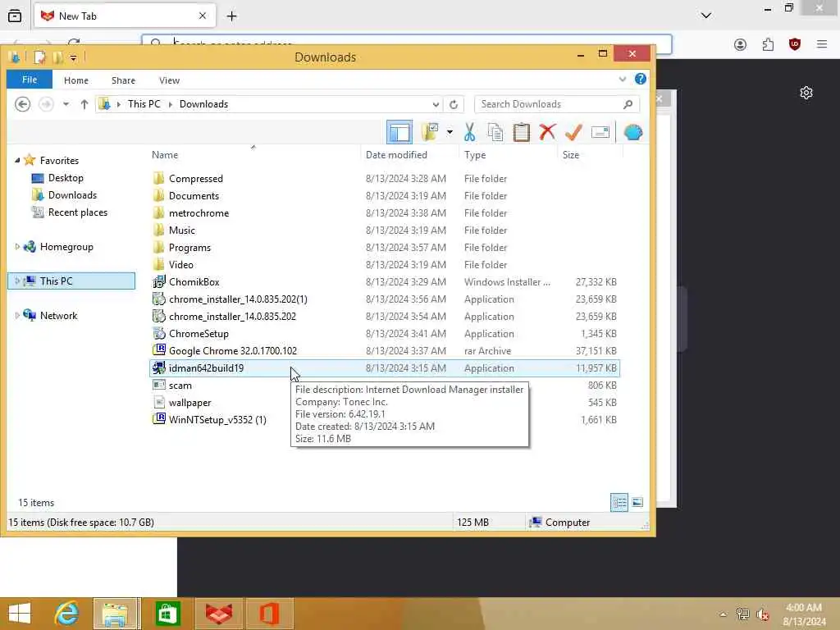840x630 pixels.
Task: Switch to Large icons view button
Action: point(637,503)
